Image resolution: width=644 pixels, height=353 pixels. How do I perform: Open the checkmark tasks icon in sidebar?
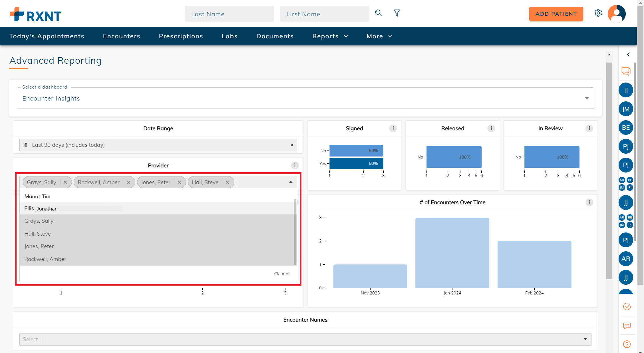[x=627, y=306]
